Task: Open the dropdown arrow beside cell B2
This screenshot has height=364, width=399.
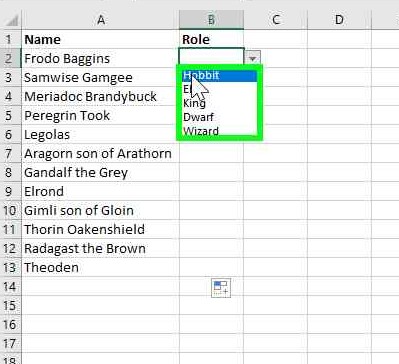Action: 253,58
